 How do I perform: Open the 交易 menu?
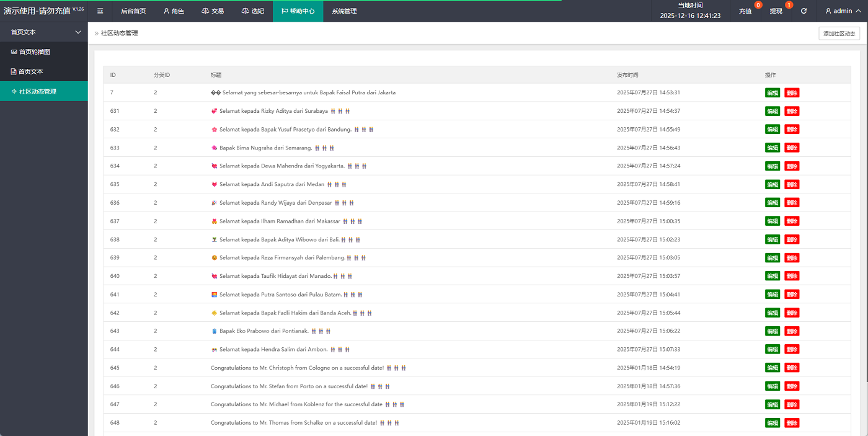(x=213, y=11)
